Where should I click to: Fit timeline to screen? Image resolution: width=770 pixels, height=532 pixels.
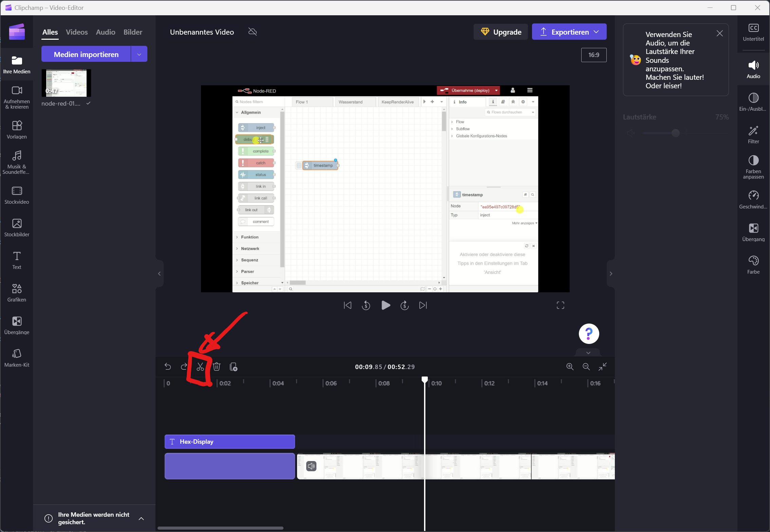pos(603,367)
